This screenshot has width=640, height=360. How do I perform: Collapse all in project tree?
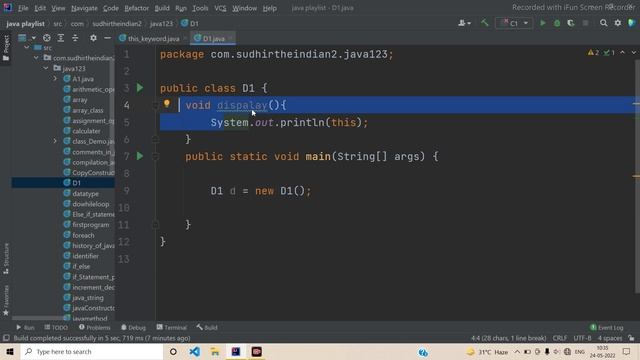click(75, 38)
